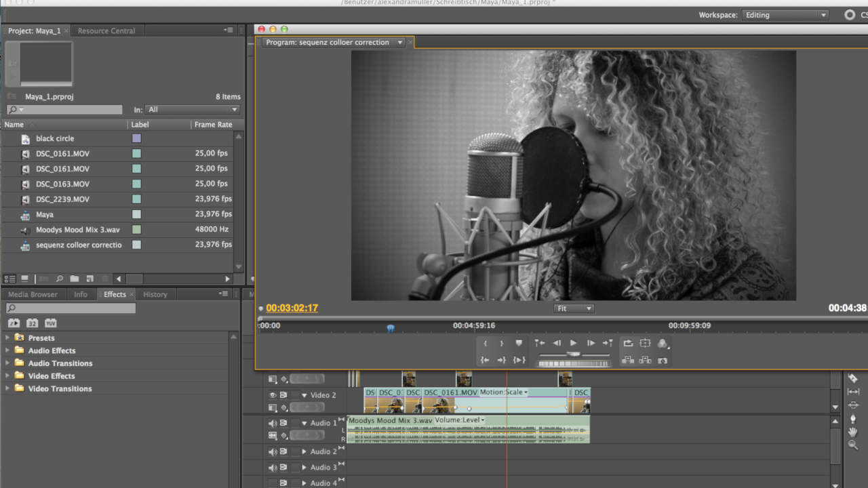Click the Step Back frame button

click(x=557, y=344)
